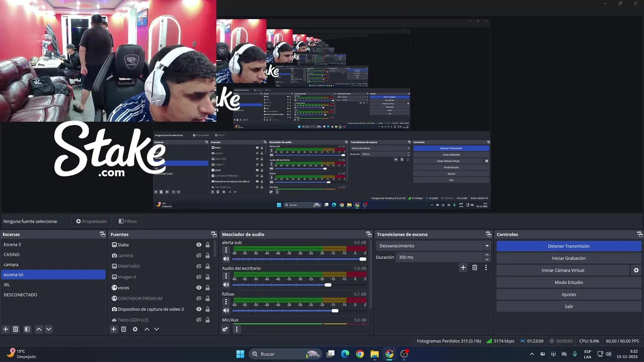Hide the Stake source
The image size is (644, 362).
199,245
